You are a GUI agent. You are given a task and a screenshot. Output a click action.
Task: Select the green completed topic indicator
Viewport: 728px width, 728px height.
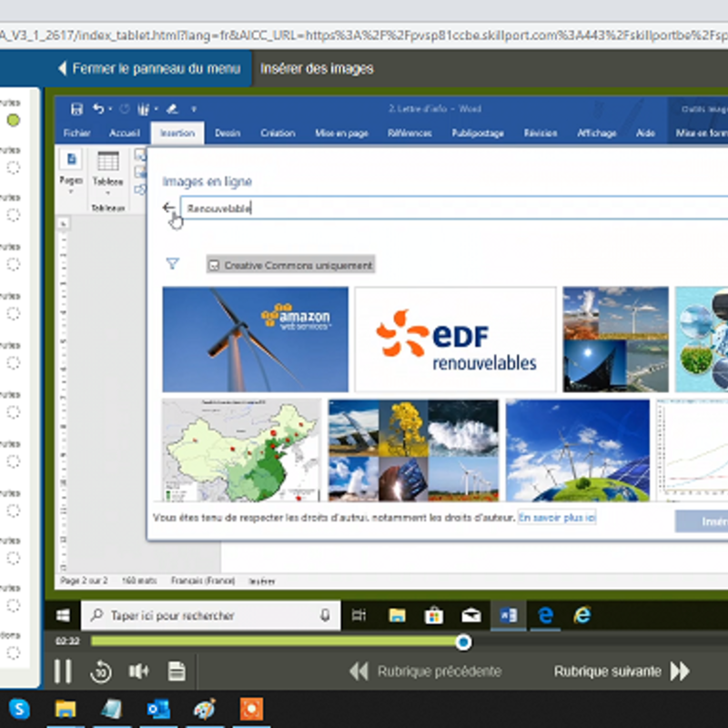point(14,120)
